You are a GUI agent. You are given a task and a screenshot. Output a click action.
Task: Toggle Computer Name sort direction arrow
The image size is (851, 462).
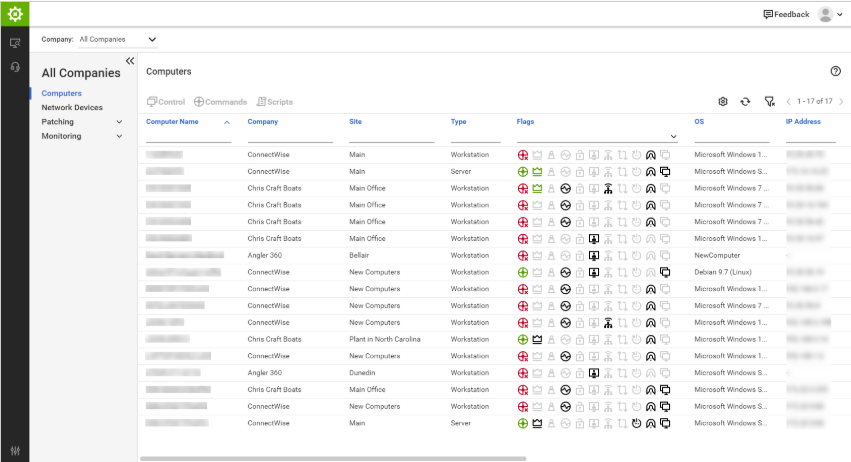(x=227, y=122)
